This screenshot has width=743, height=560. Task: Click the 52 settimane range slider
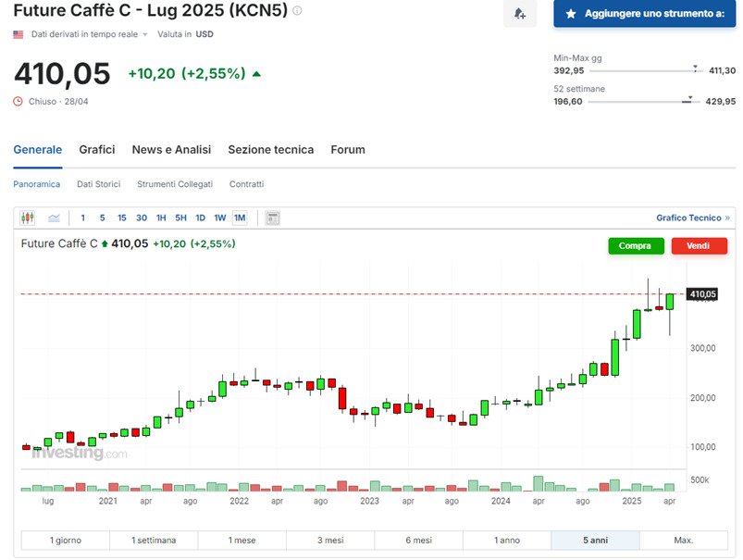[x=644, y=101]
